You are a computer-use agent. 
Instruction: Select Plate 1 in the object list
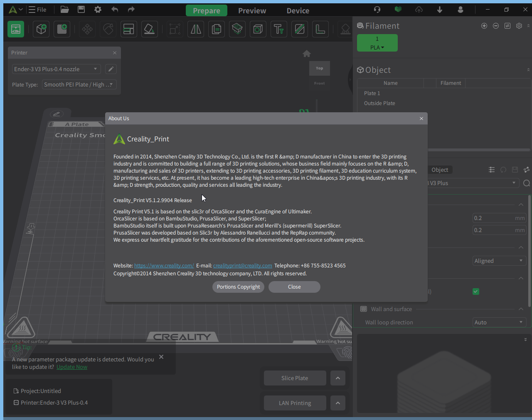372,93
